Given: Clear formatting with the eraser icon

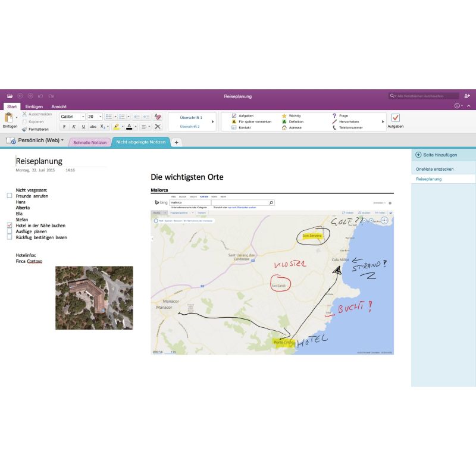Looking at the screenshot, I should pos(158,117).
